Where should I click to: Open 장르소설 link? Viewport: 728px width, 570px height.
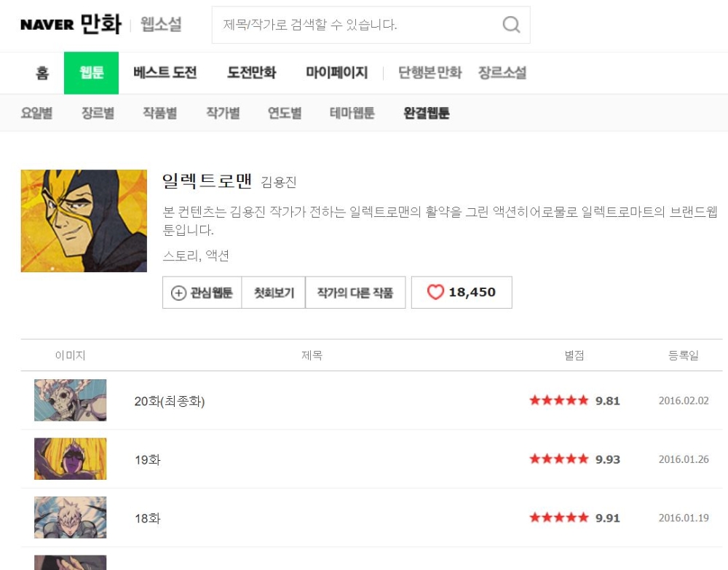[502, 73]
